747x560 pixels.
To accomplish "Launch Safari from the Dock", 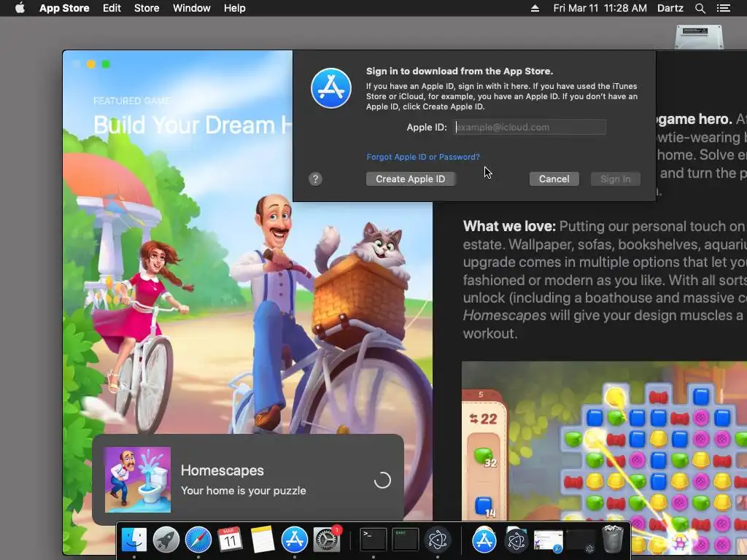I will tap(198, 540).
